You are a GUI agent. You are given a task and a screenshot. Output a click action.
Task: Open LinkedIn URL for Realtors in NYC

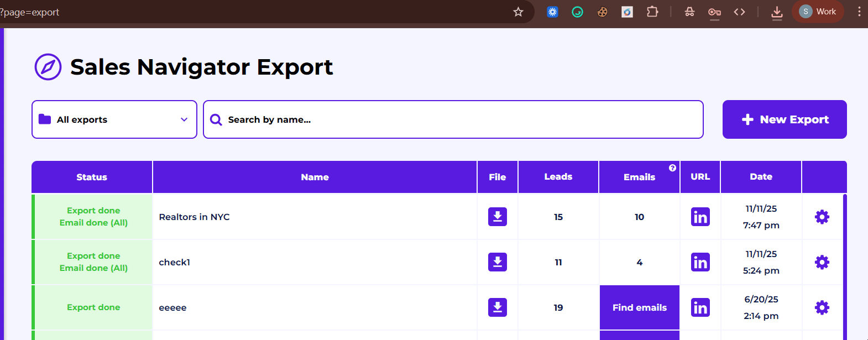700,217
